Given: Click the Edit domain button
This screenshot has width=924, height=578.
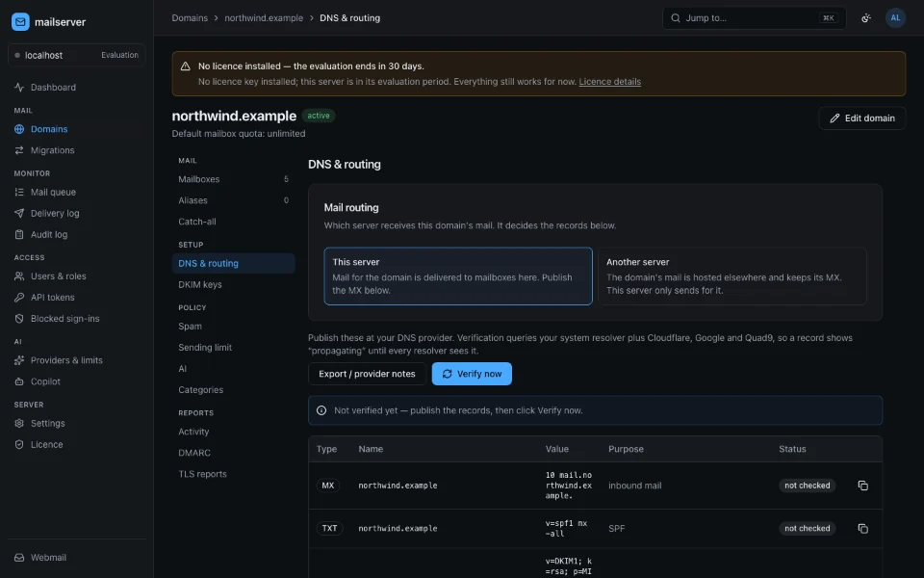Looking at the screenshot, I should coord(862,118).
